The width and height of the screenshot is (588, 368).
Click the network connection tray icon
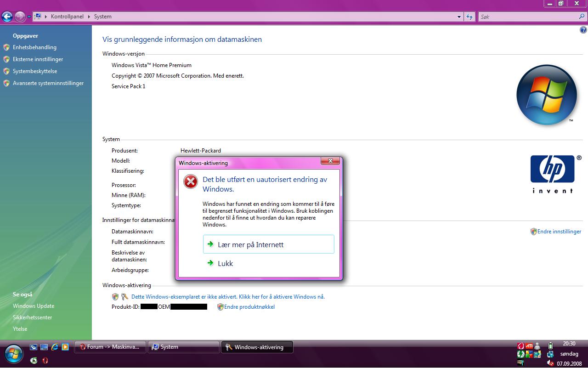point(550,354)
